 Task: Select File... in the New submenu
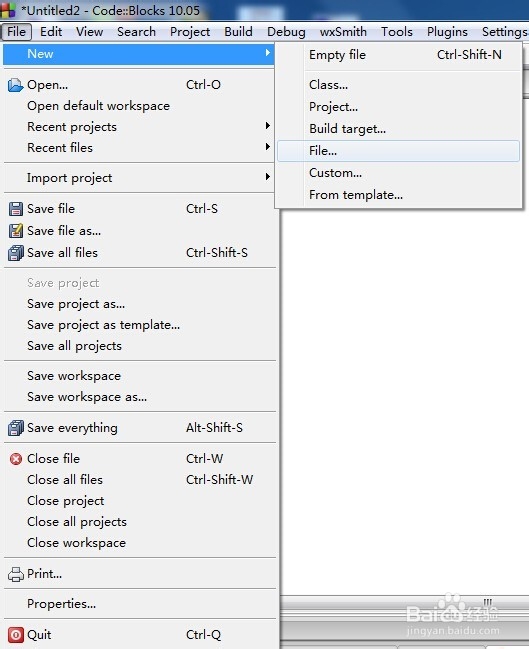(398, 151)
